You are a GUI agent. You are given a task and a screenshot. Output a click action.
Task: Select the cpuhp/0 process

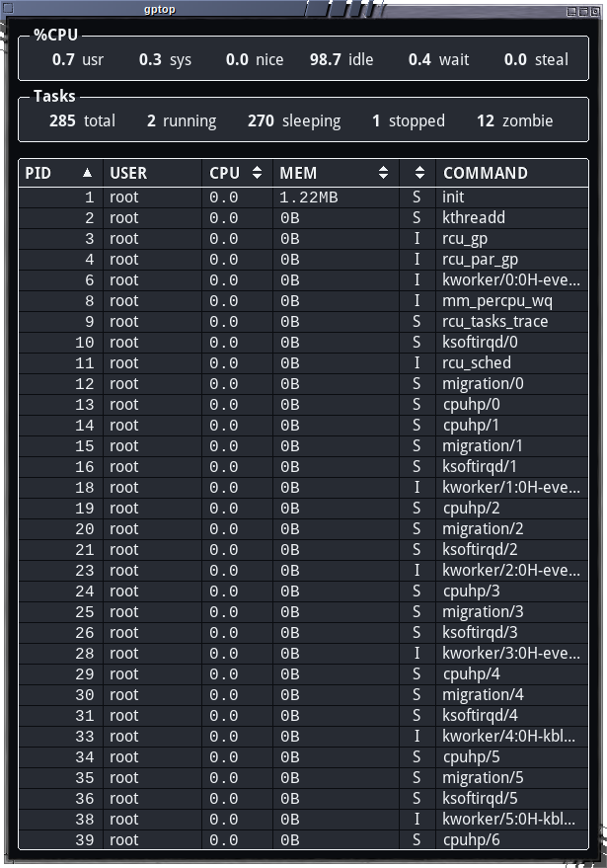tap(303, 405)
